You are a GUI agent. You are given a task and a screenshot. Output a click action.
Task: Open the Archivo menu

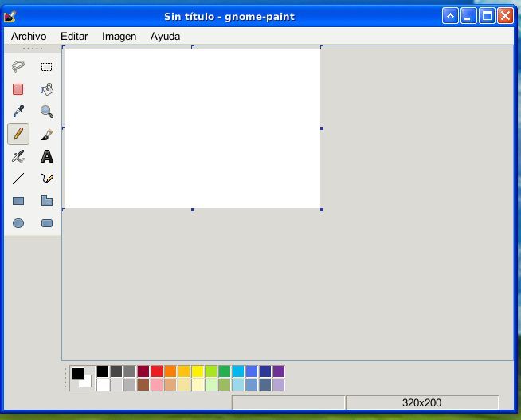coord(29,36)
